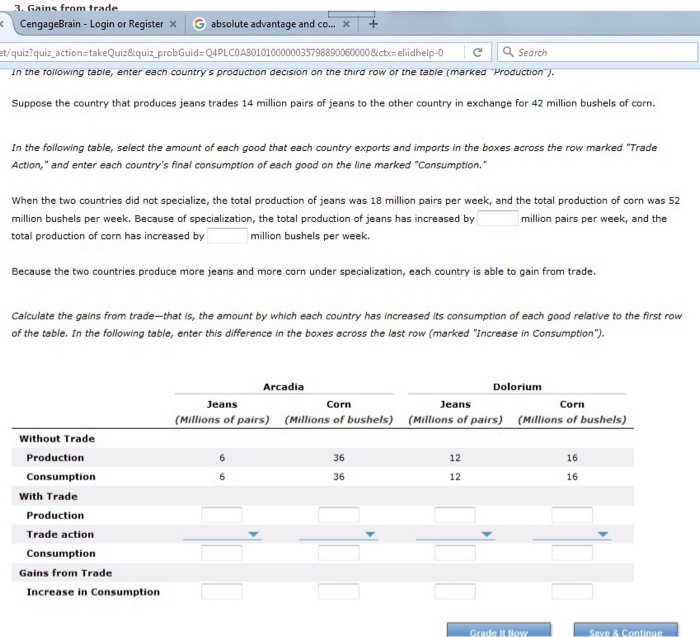Click Arcadia Corn Increase in Consumption box

pos(339,591)
